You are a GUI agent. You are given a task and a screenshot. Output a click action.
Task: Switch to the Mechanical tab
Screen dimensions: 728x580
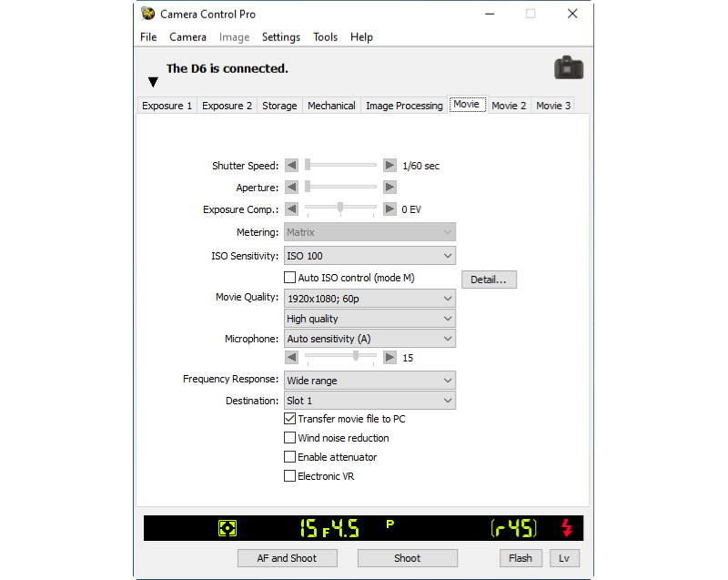pyautogui.click(x=331, y=106)
